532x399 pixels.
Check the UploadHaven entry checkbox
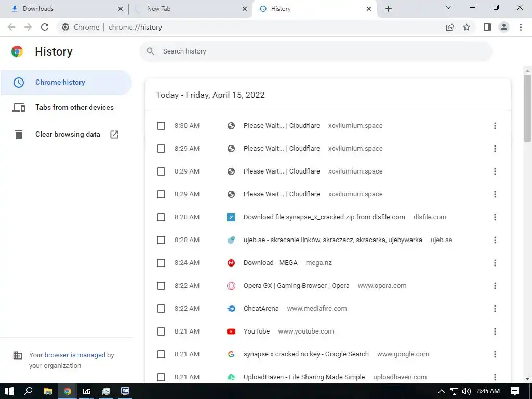(x=161, y=377)
